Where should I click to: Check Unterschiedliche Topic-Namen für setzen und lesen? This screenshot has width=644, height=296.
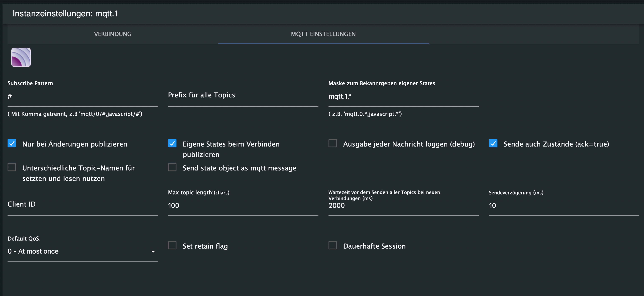tap(12, 167)
